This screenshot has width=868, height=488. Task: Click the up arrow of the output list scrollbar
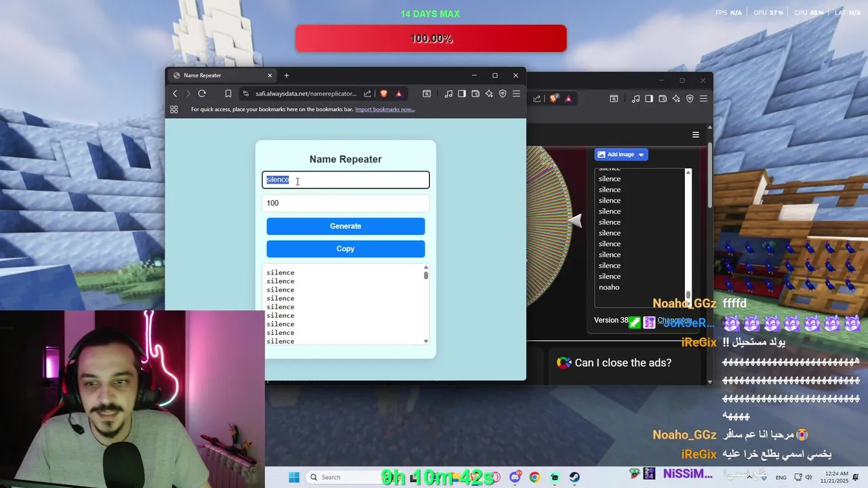click(x=426, y=267)
